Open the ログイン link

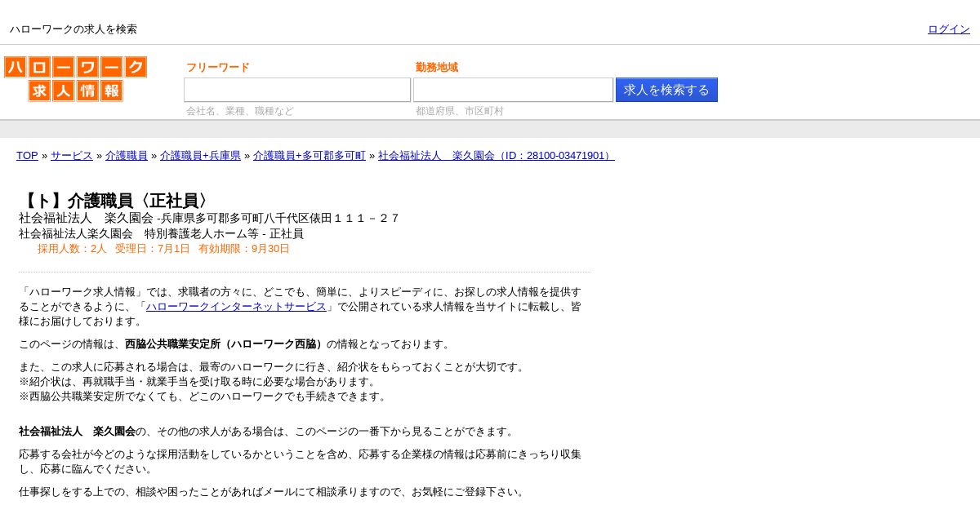[x=949, y=29]
